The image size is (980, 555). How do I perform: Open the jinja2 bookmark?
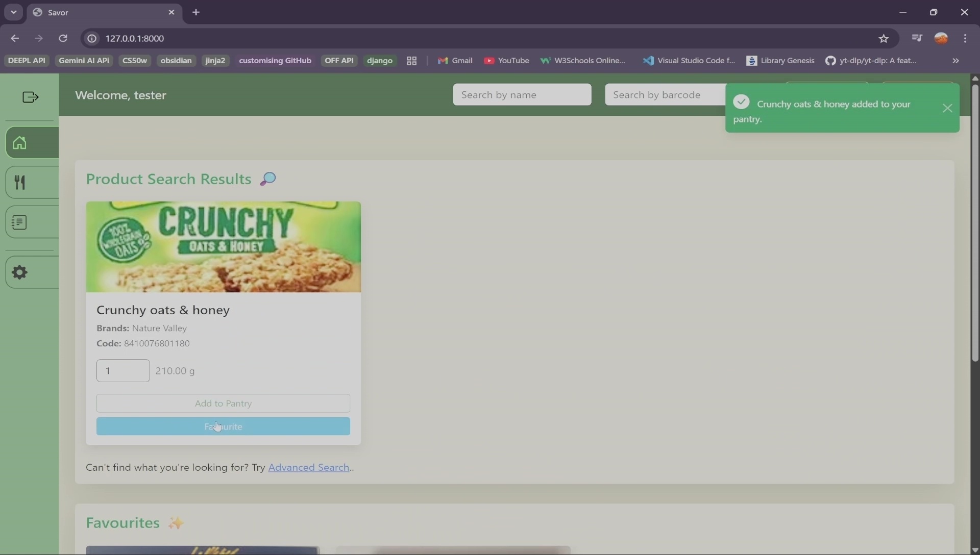point(215,60)
